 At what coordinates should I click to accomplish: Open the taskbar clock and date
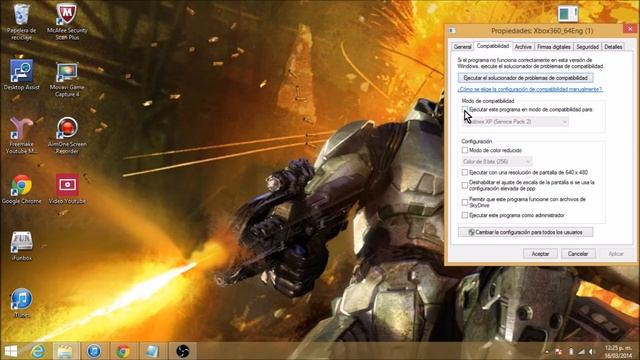point(618,352)
